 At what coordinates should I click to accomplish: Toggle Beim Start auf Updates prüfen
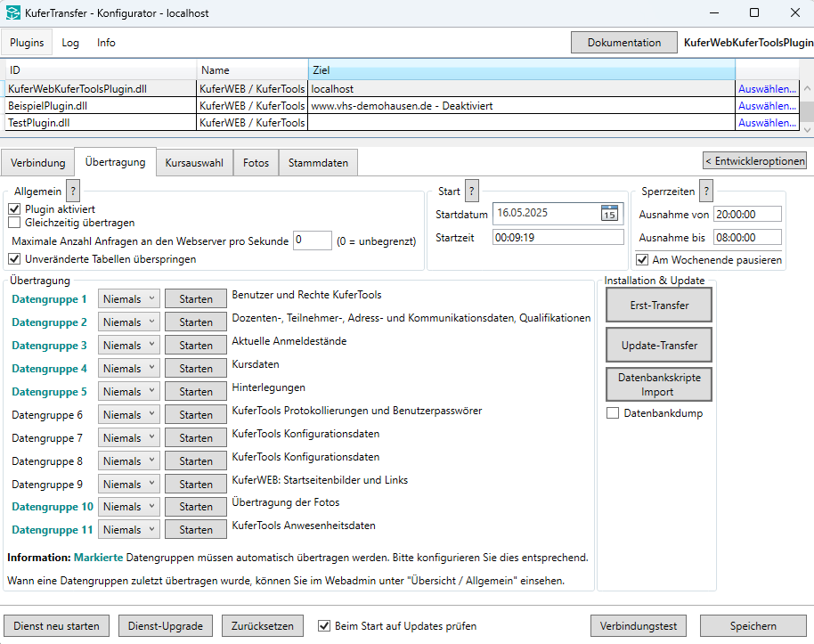(x=324, y=626)
